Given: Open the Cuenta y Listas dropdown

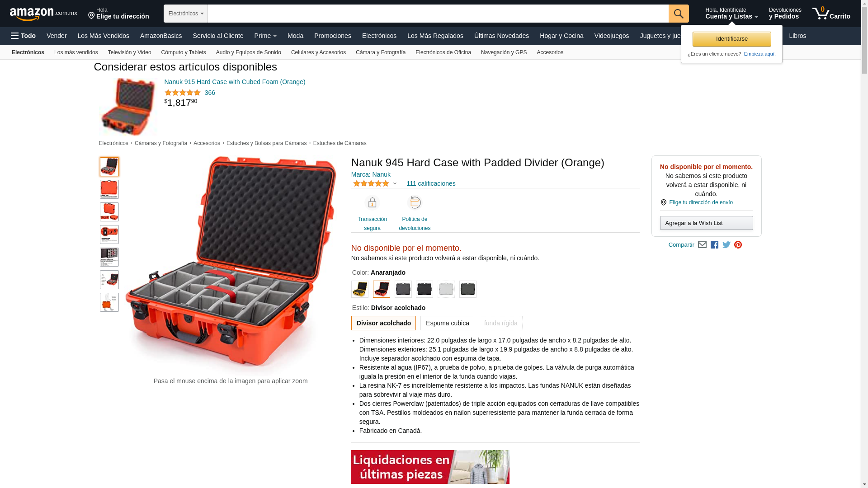Looking at the screenshot, I should 731,14.
